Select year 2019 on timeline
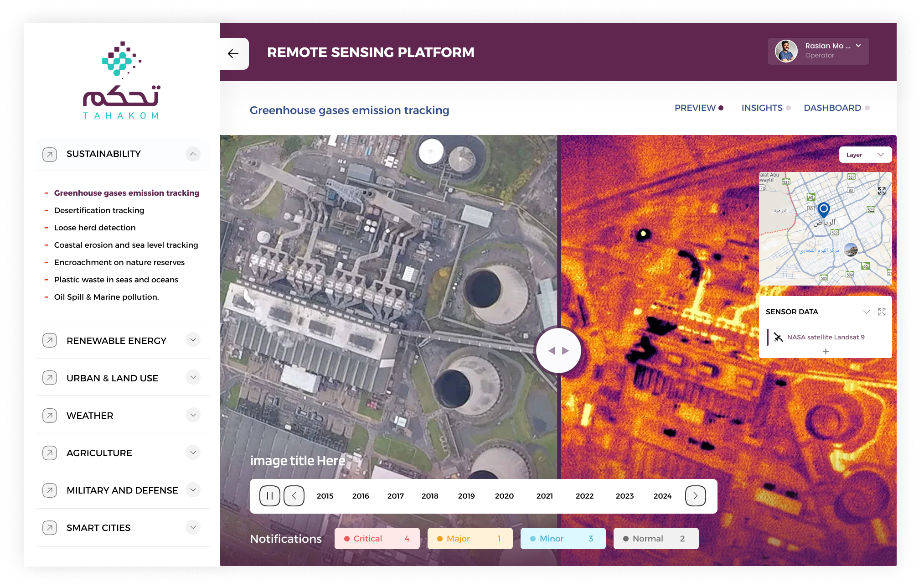This screenshot has height=588, width=924. coord(466,496)
